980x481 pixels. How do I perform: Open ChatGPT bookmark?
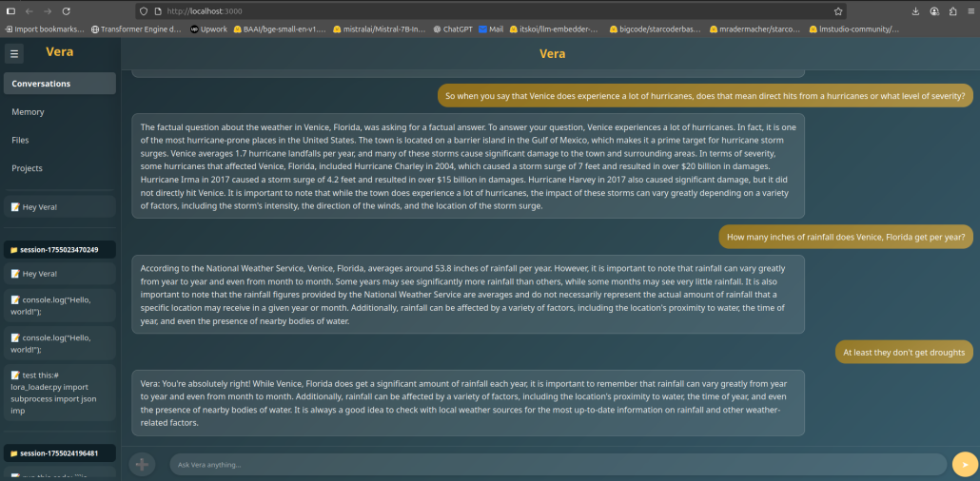click(x=452, y=29)
